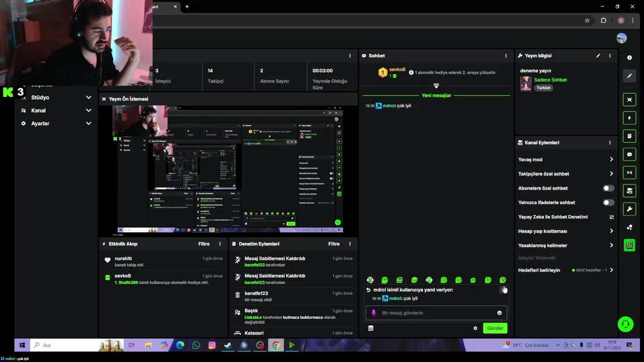Viewport: 644px width, 362px height.
Task: Click the Takipçi count stat
Action: click(228, 75)
